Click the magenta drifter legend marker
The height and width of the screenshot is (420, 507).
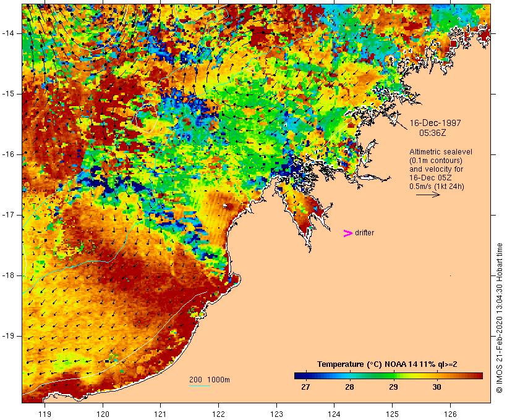click(x=347, y=233)
